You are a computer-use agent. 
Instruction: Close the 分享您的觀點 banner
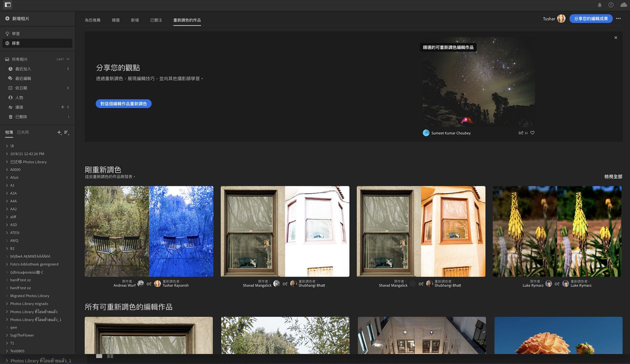pos(616,38)
